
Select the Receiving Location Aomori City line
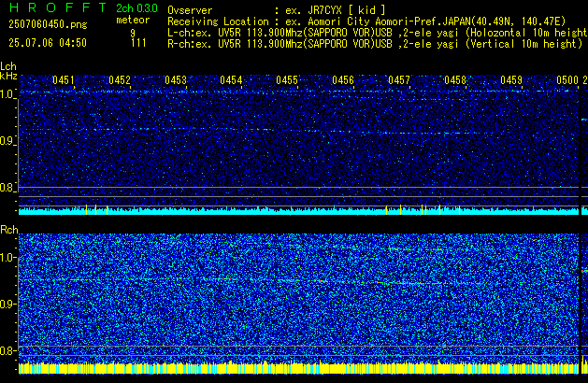pos(366,21)
